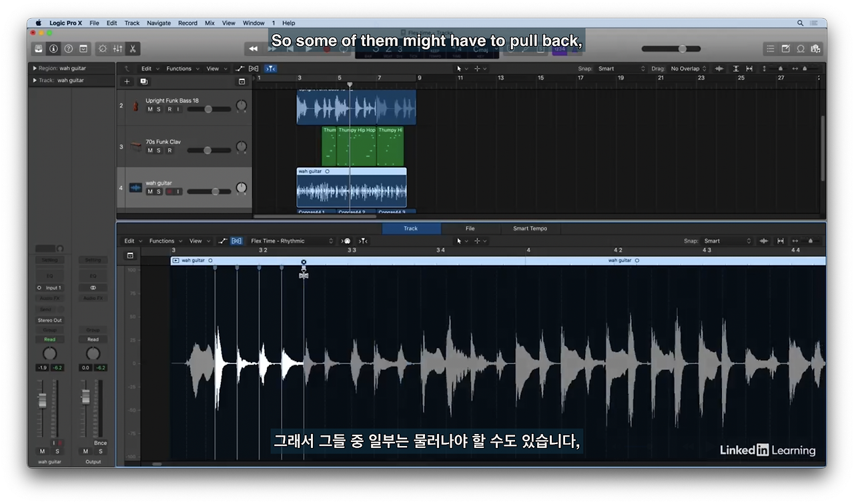Click the Bnce bounce button
This screenshot has width=854, height=504.
click(x=100, y=443)
